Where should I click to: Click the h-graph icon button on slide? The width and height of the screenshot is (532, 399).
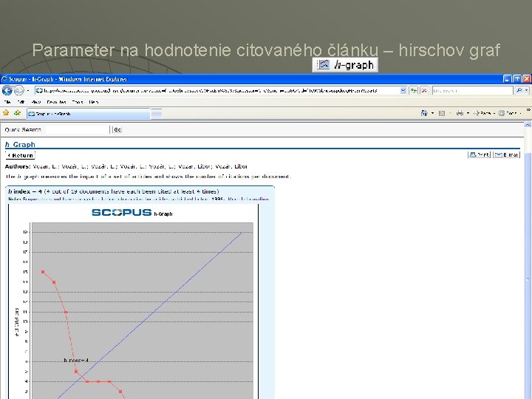click(x=345, y=65)
